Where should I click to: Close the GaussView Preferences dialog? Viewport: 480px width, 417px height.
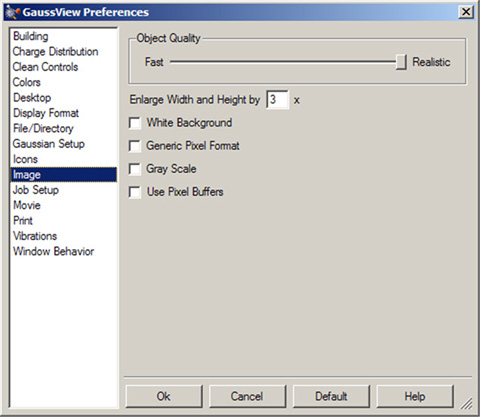(x=466, y=12)
